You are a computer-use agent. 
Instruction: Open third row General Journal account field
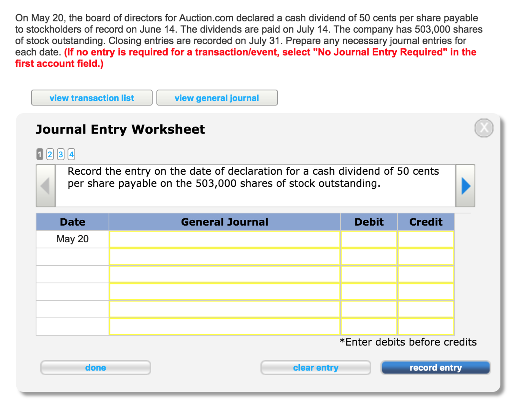pos(224,274)
